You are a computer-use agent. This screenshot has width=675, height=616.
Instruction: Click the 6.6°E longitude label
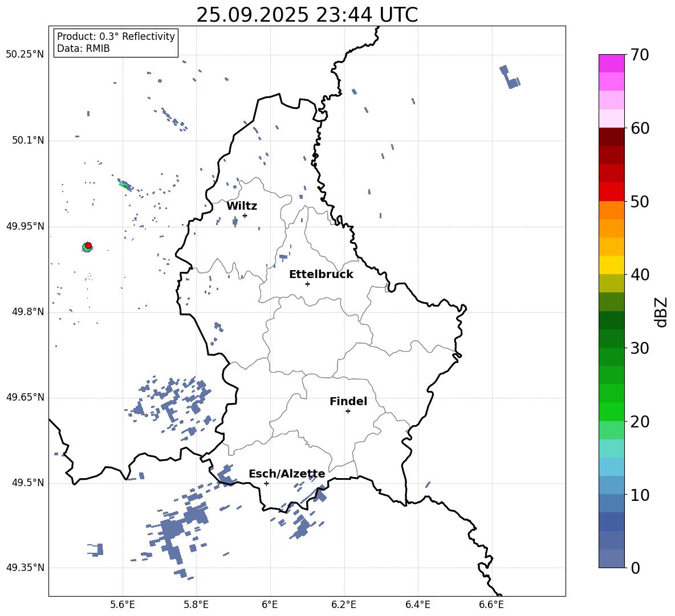[x=491, y=605]
